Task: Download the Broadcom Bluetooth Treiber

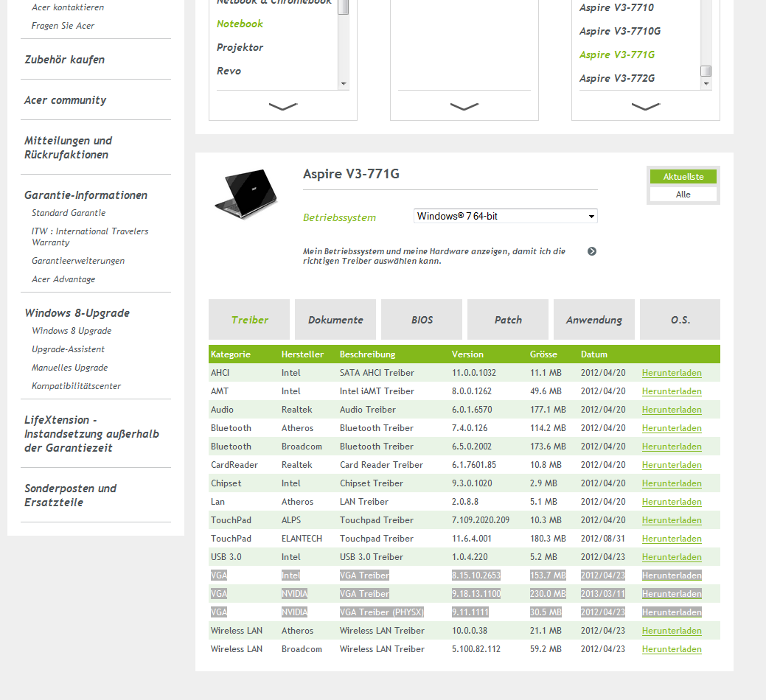Action: (672, 447)
